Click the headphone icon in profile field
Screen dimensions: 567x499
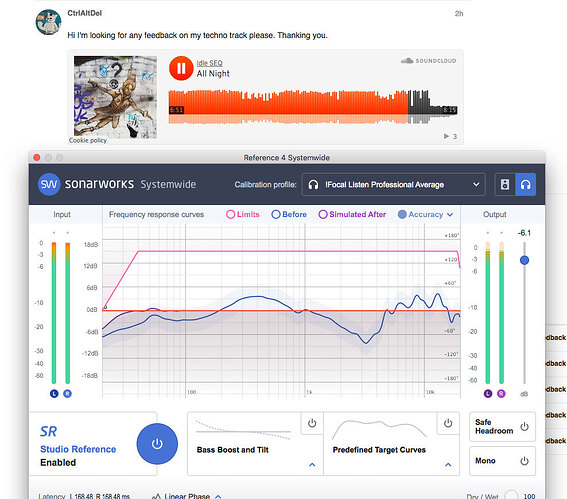click(x=313, y=185)
